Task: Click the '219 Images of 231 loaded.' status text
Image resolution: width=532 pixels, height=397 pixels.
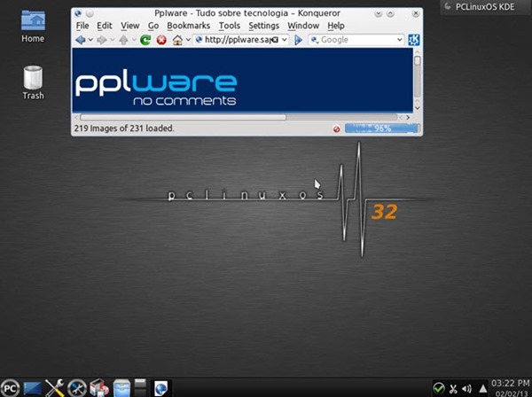Action: click(124, 128)
